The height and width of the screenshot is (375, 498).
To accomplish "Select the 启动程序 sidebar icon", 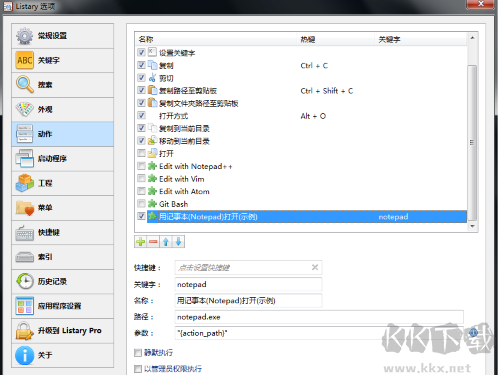I will click(x=25, y=158).
